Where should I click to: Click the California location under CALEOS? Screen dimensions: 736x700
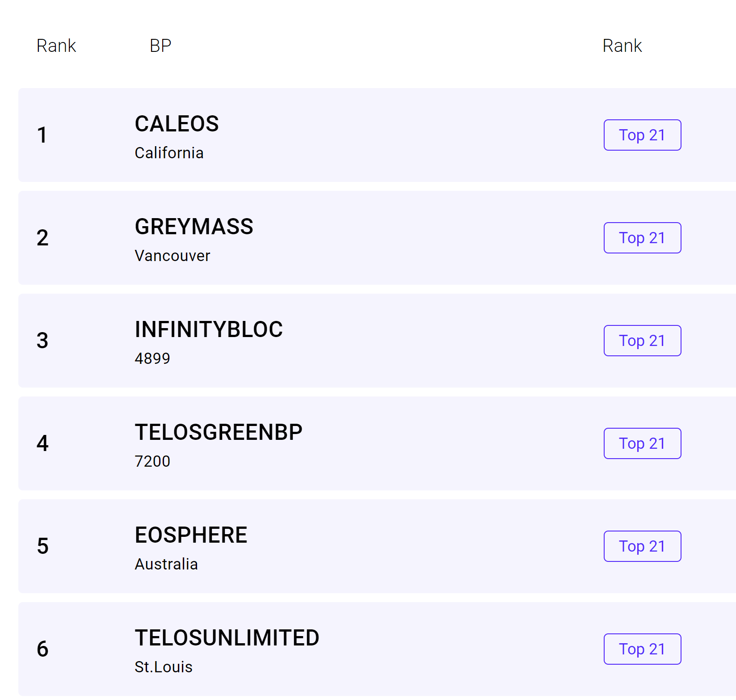click(169, 153)
